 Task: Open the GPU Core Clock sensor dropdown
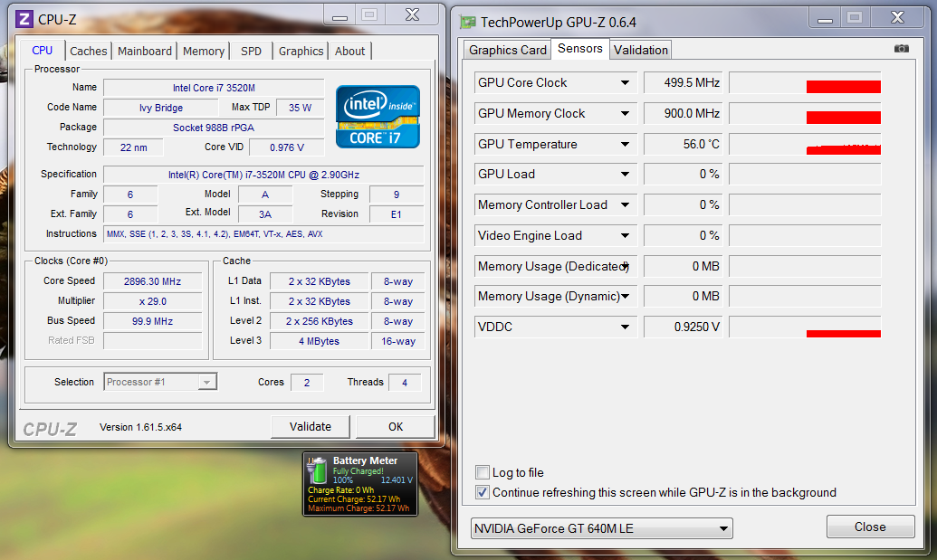[625, 82]
